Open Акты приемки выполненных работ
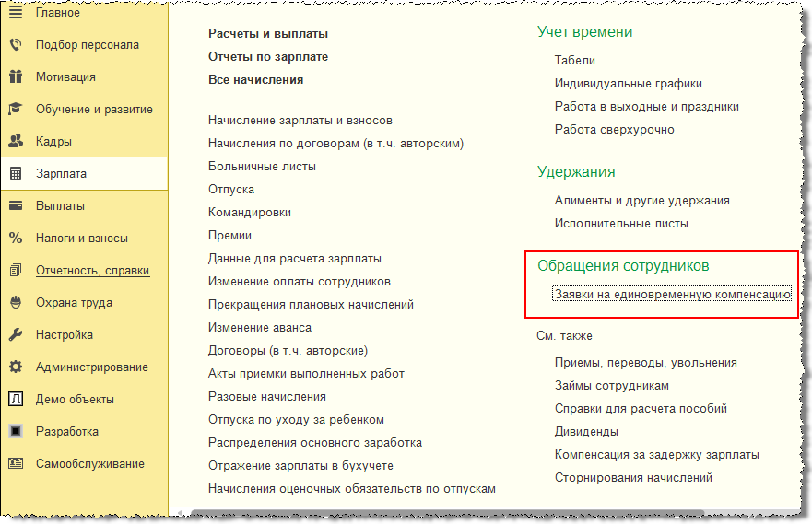 click(x=306, y=374)
